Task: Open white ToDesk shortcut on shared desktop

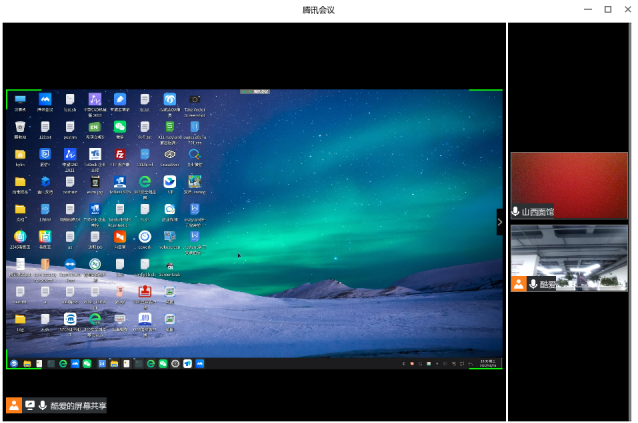Action: (95, 155)
